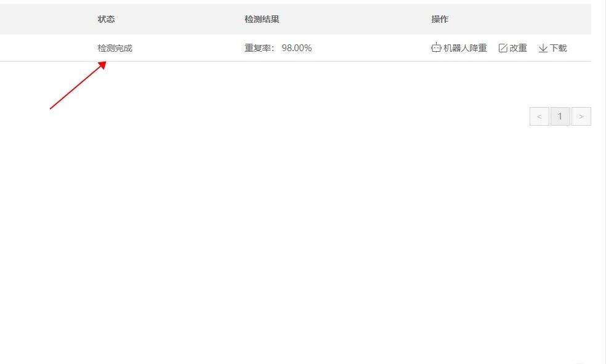Click the 下载 text link
Image resolution: width=606 pixels, height=364 pixels.
558,48
